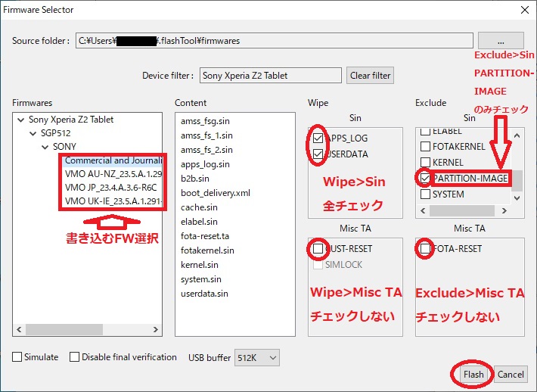The width and height of the screenshot is (537, 392).
Task: Check the APPS_LOG wipe checkbox
Action: point(318,138)
